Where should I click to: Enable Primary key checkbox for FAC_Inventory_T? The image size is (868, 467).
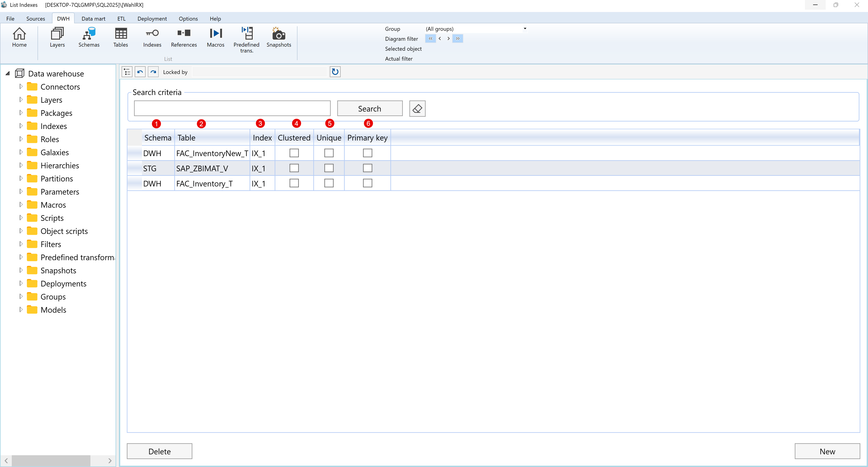[367, 183]
